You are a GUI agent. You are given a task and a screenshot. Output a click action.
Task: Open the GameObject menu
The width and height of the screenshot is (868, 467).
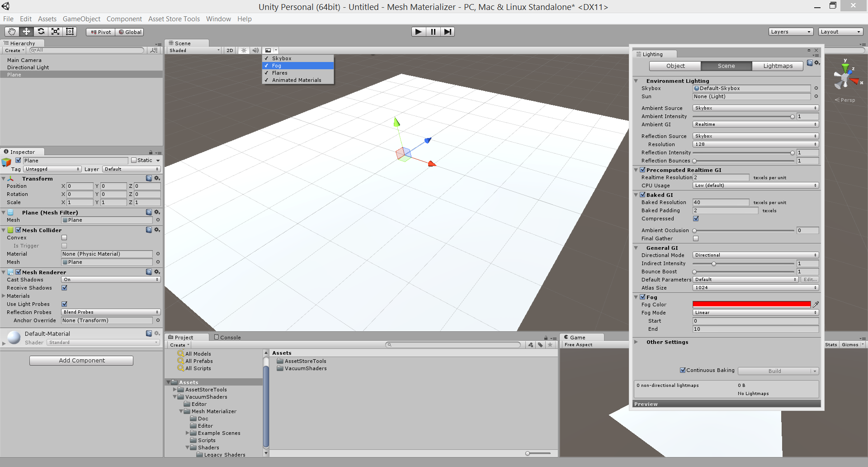click(81, 19)
